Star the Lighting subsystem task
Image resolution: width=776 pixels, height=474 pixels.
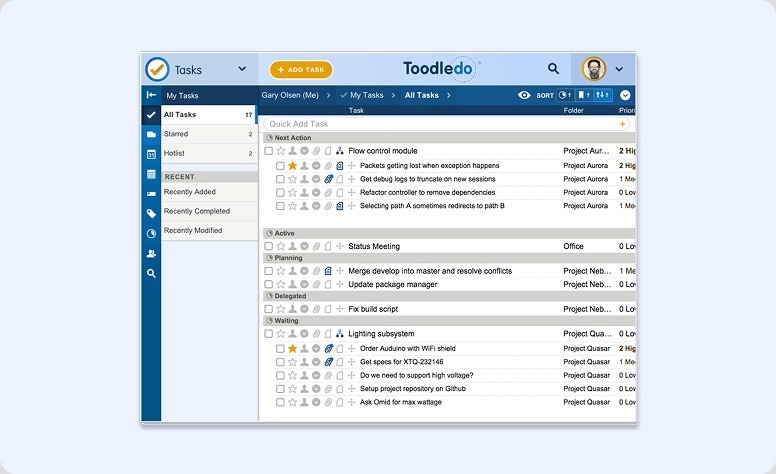(281, 334)
